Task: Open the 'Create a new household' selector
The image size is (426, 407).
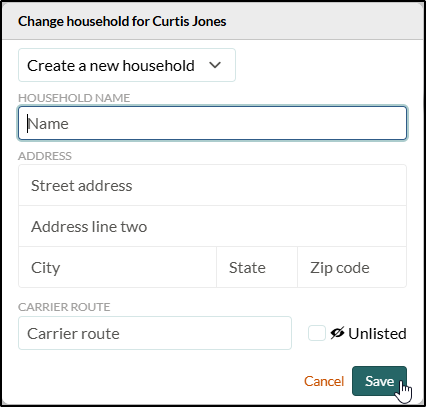Action: coord(127,65)
